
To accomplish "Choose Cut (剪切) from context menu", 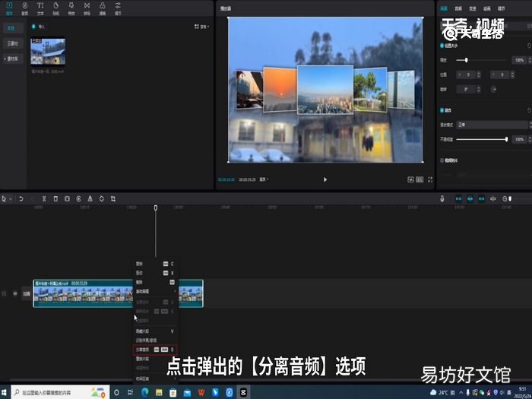I will tap(155, 273).
